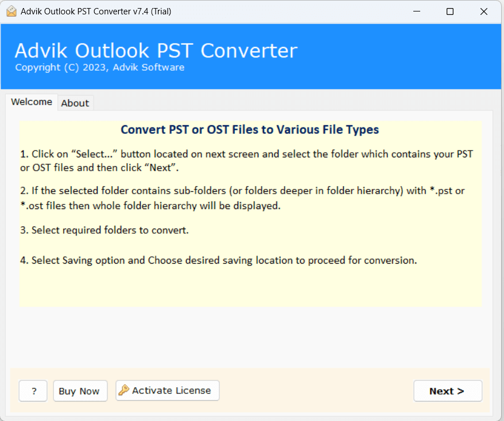Click instruction '4. Select Saving option' text

click(218, 260)
